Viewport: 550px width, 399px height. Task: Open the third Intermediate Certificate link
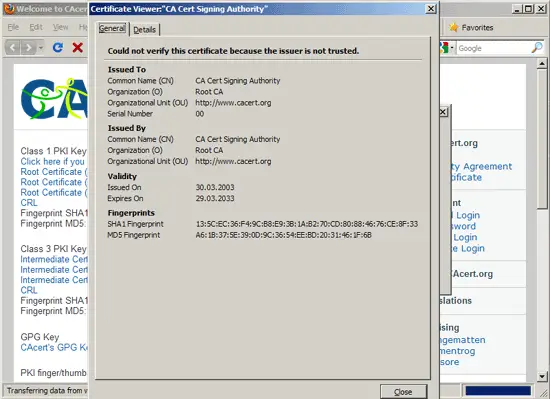[x=54, y=280]
